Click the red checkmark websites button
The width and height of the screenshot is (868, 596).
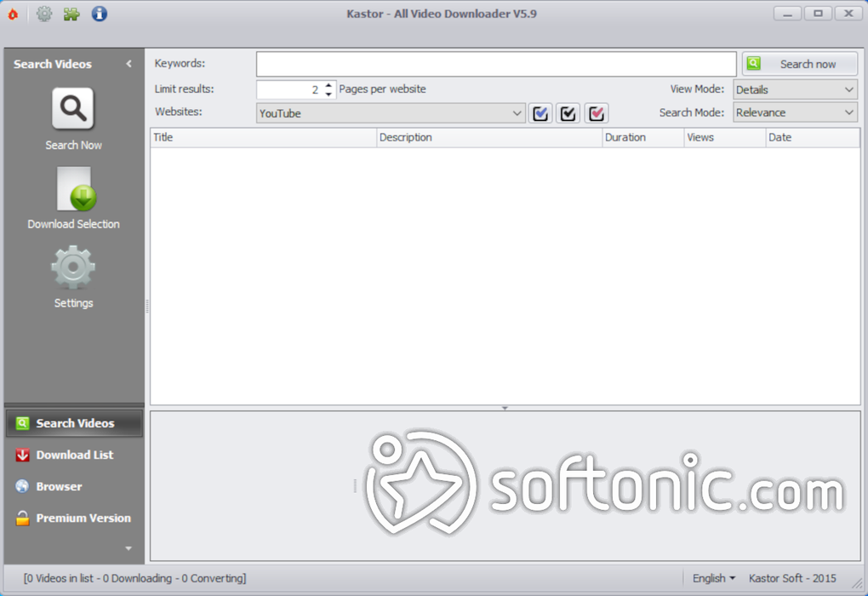tap(597, 113)
